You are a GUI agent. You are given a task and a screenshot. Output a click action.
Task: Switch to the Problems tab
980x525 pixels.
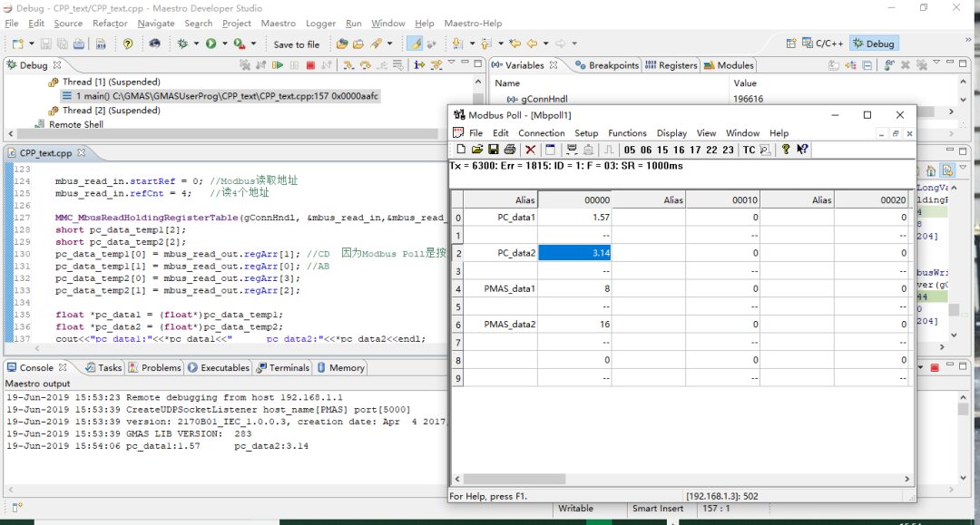coord(155,368)
